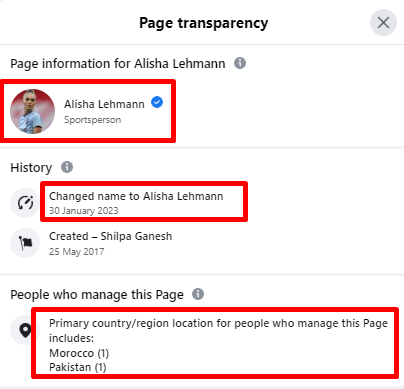Click the location pin icon
Viewport: 404px width, 389px height.
pos(25,330)
